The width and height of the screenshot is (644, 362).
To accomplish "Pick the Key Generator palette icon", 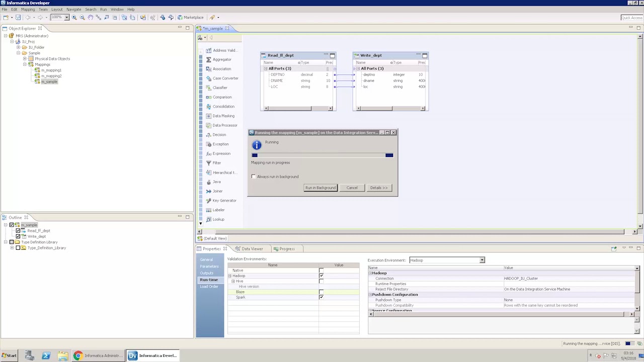I will coord(209,201).
